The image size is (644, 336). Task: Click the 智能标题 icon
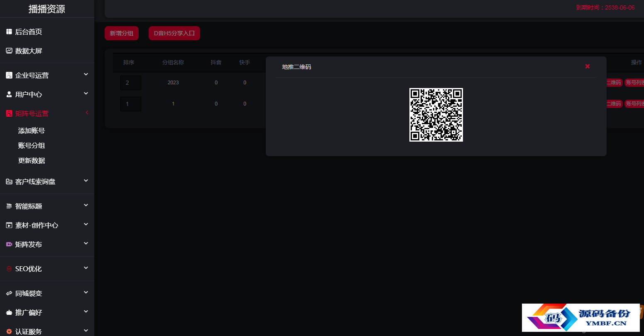(9, 206)
